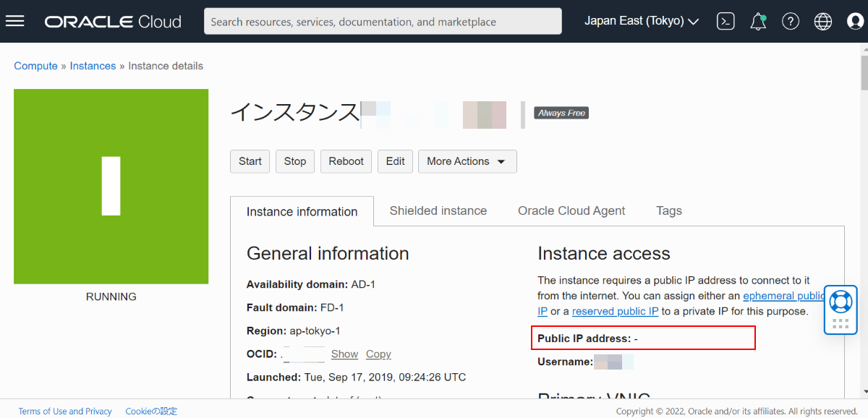Click the Fault domain: FD-1 text
This screenshot has width=868, height=418.
(295, 307)
